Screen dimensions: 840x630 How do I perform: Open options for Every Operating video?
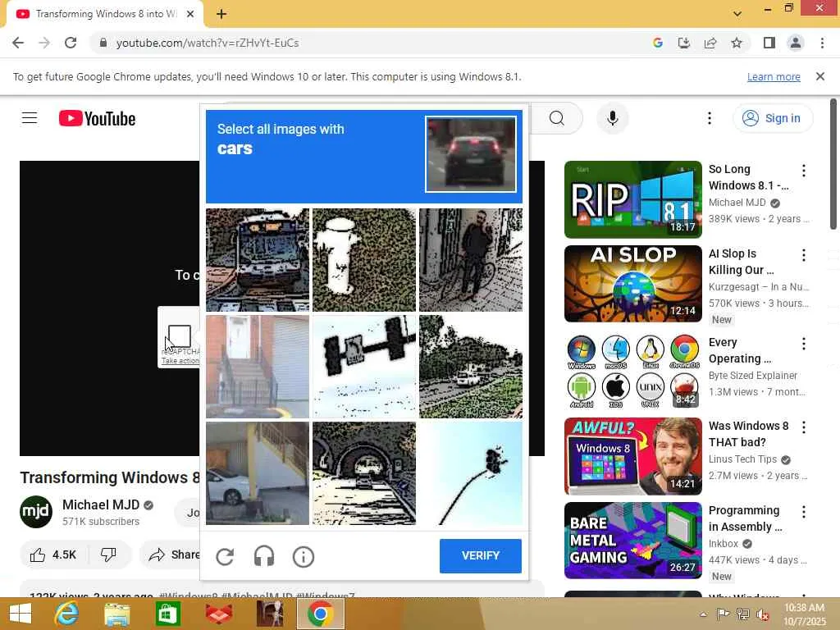tap(804, 344)
